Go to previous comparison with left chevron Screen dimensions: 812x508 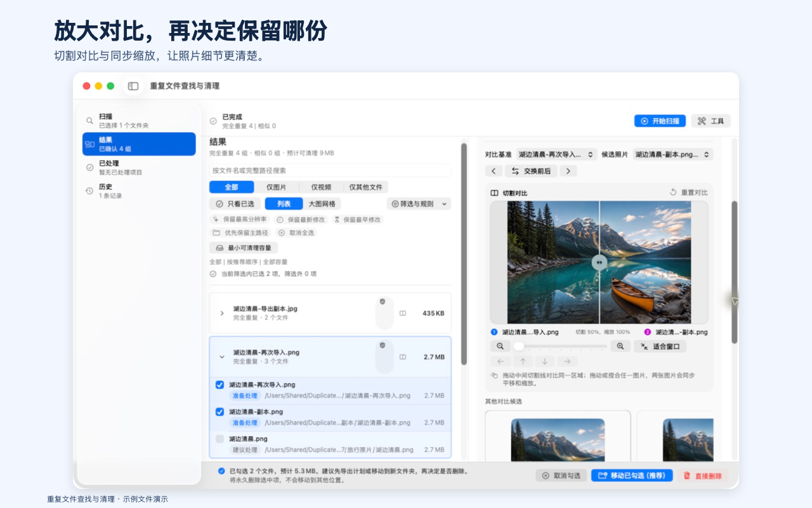coord(494,171)
